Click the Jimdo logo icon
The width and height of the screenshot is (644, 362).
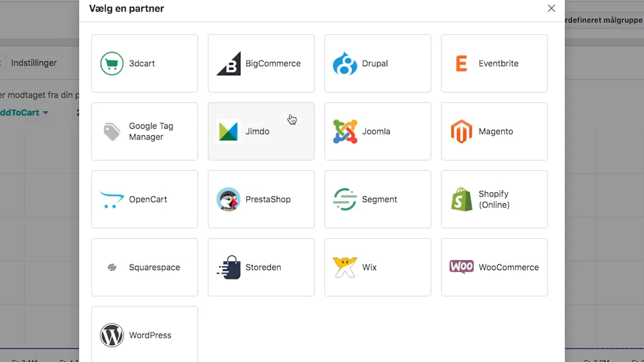point(228,131)
